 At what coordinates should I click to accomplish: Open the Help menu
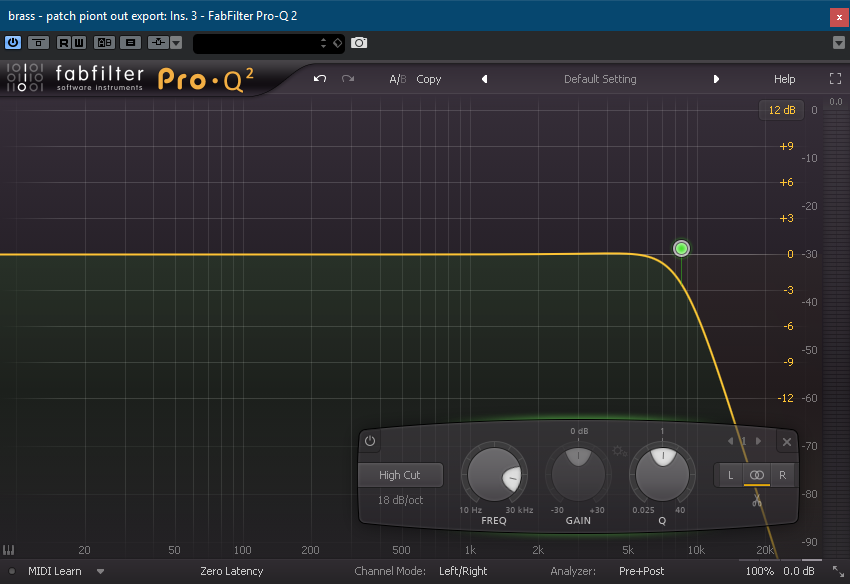coord(784,79)
